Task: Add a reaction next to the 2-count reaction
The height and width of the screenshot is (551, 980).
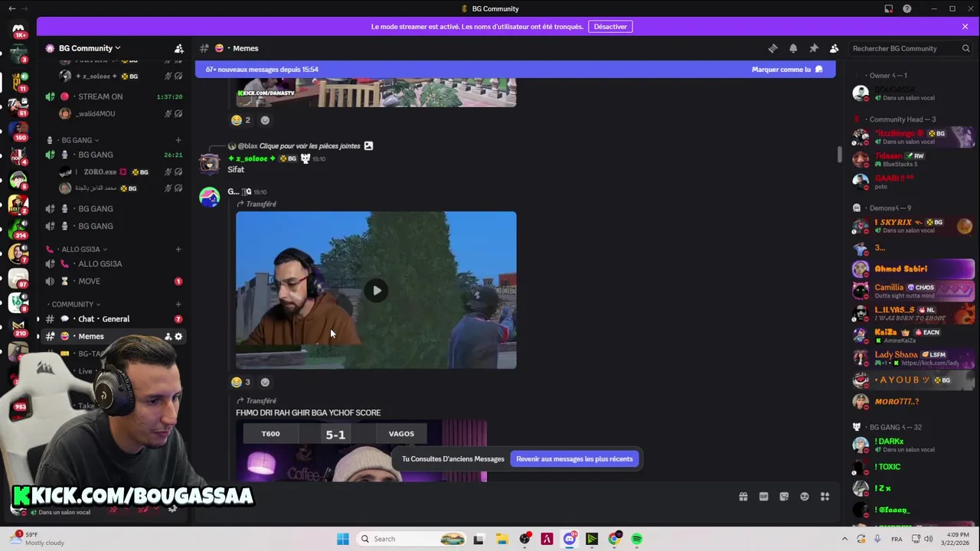Action: [265, 120]
